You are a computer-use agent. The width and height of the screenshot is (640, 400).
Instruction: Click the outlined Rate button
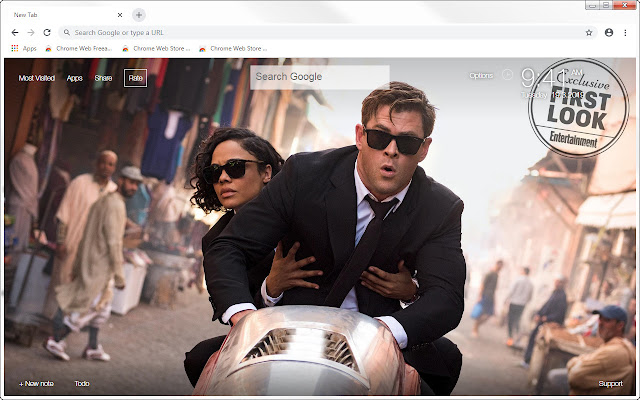click(x=136, y=78)
